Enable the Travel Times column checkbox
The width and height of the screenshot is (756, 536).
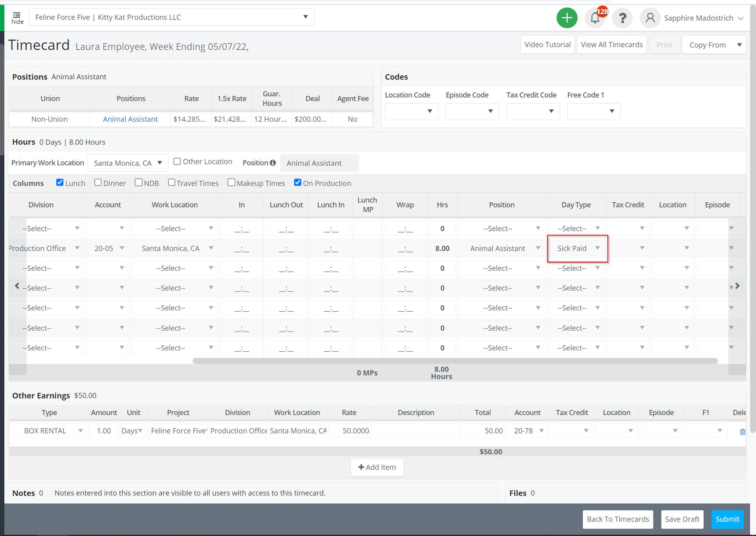172,182
